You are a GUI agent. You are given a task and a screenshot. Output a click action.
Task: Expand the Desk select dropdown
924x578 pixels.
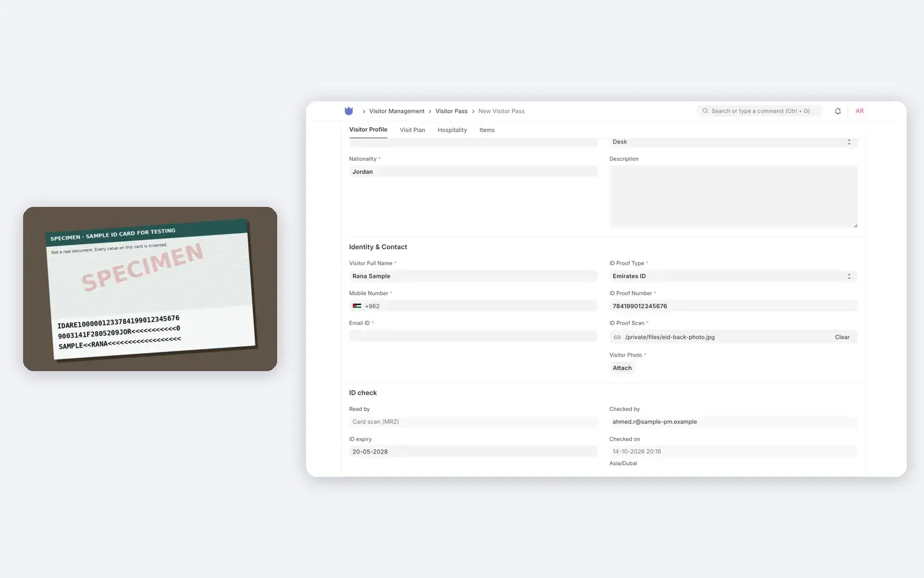click(x=733, y=142)
